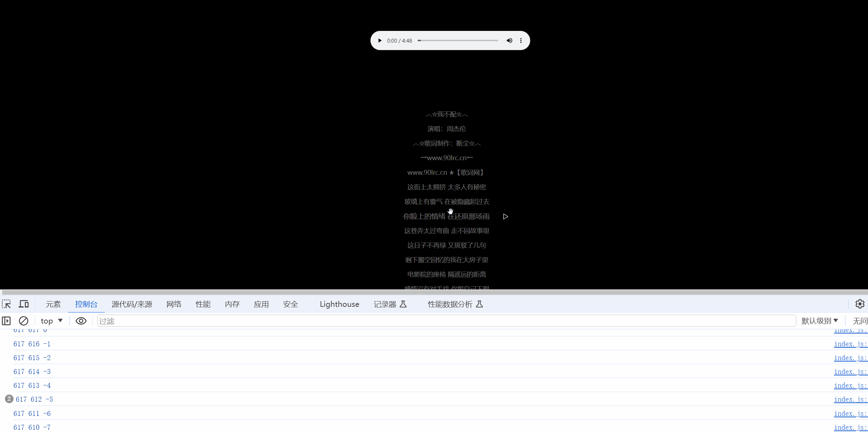Screen dimensions: 868x434
Task: Select console log text 617 613 -4
Action: click(x=32, y=385)
